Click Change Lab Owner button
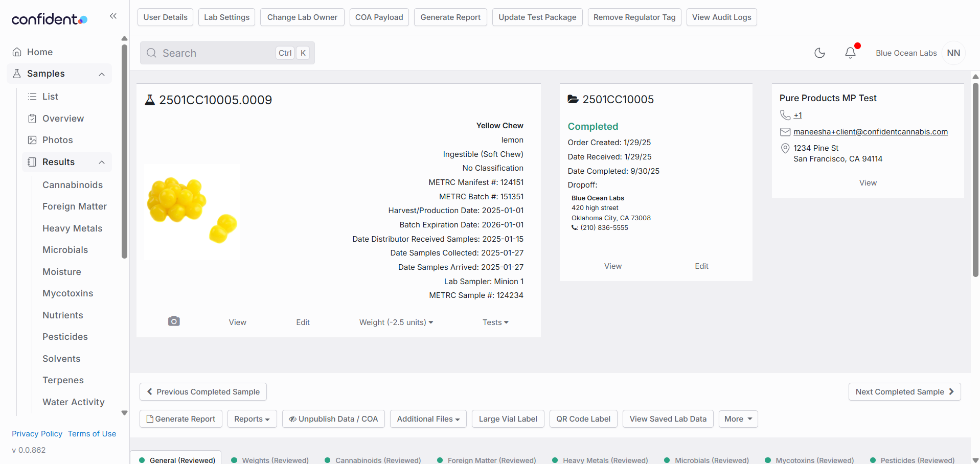This screenshot has height=464, width=980. [x=302, y=17]
